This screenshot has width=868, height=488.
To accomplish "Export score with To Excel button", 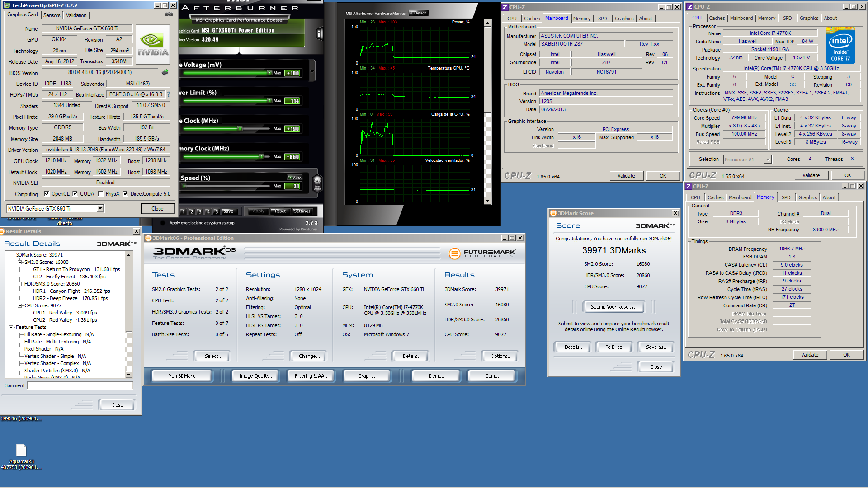I will [614, 347].
